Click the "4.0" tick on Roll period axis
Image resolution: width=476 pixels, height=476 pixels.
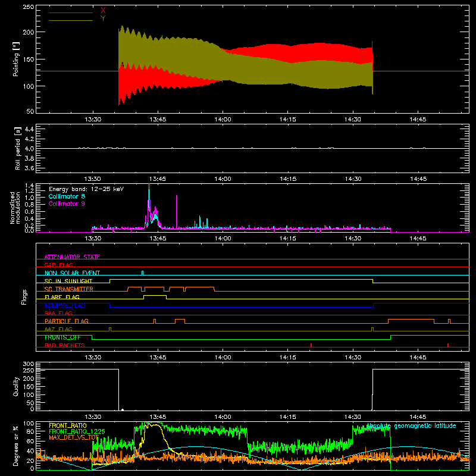tap(29, 149)
